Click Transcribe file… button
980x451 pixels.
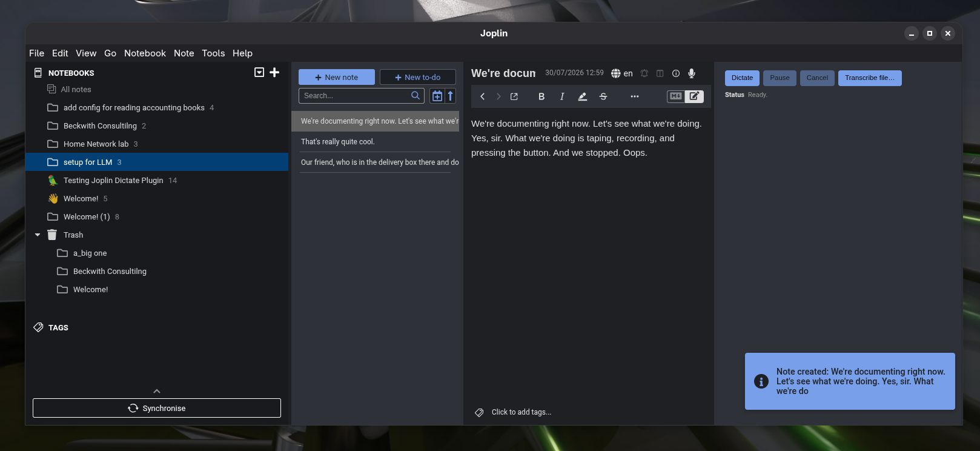click(870, 78)
